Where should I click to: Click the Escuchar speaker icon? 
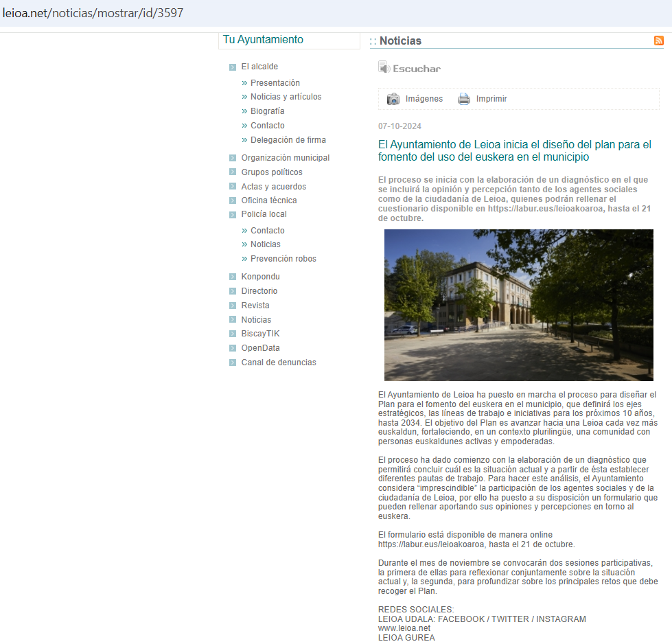coord(384,67)
